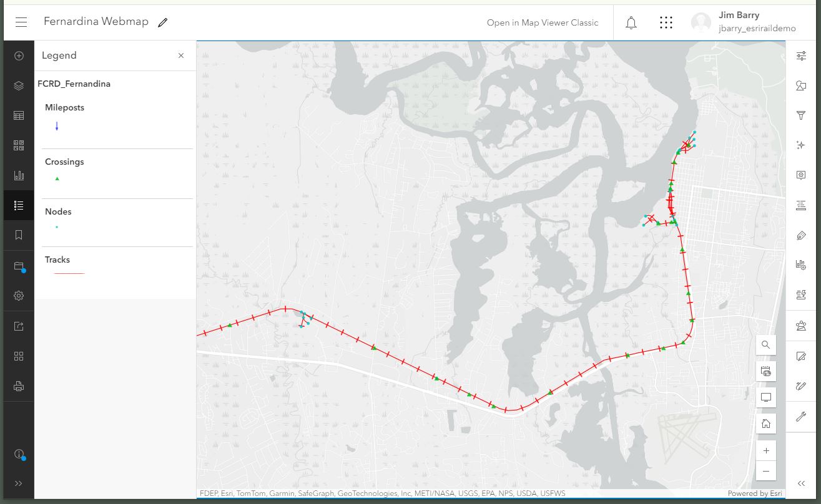Open the Effects panel
The image size is (821, 504).
(x=801, y=145)
